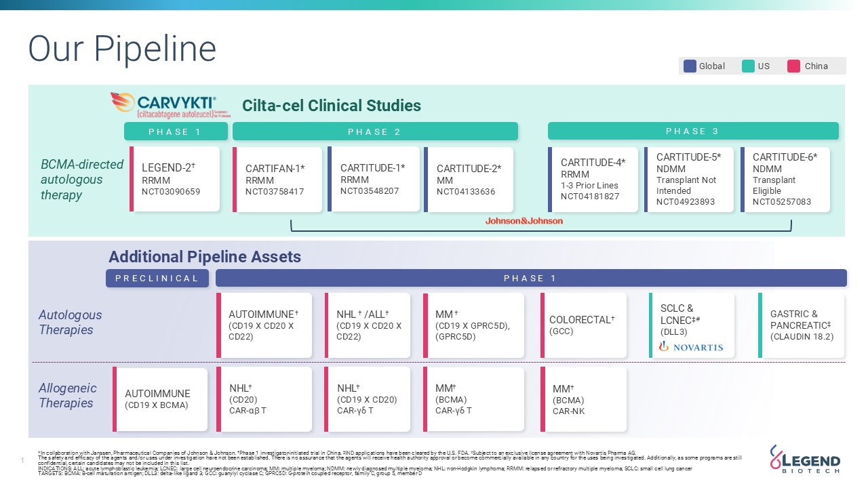Select the Cilta-cel Phase 2 header bar
Viewport: 868px width, 488px height.
[375, 131]
